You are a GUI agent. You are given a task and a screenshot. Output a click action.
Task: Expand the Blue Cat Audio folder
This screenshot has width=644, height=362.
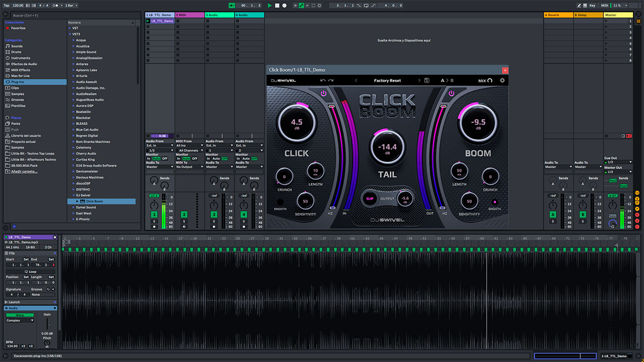74,130
